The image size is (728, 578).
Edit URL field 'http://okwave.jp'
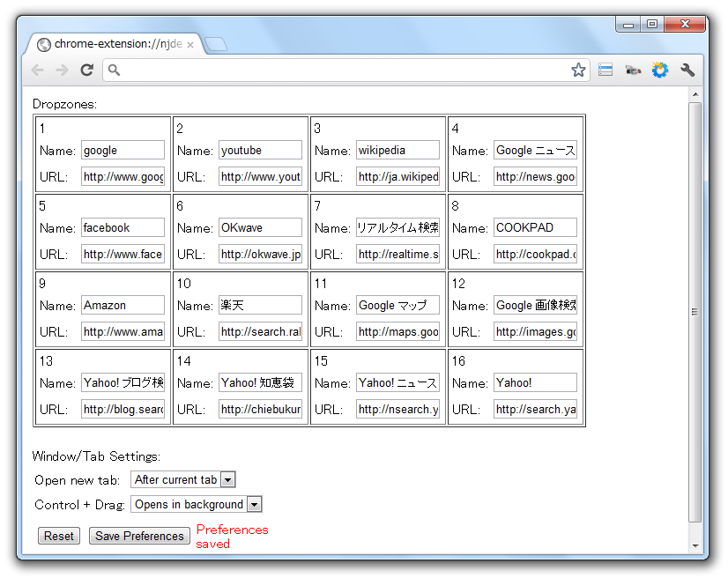[261, 254]
